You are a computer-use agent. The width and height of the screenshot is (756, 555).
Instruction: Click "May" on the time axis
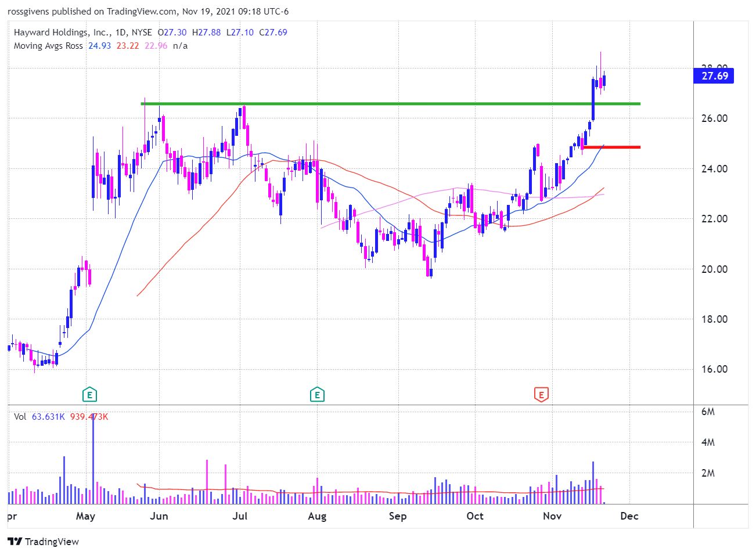click(85, 517)
